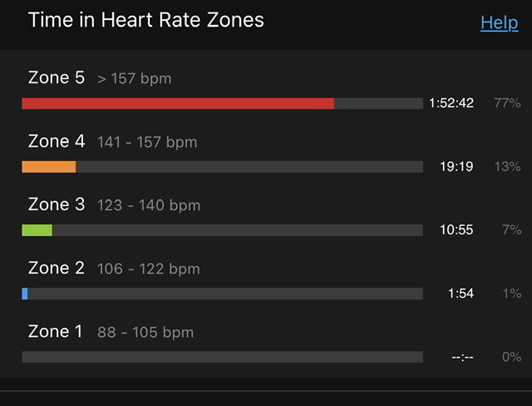Click the 13% percentage
This screenshot has height=406, width=532.
[x=507, y=166]
